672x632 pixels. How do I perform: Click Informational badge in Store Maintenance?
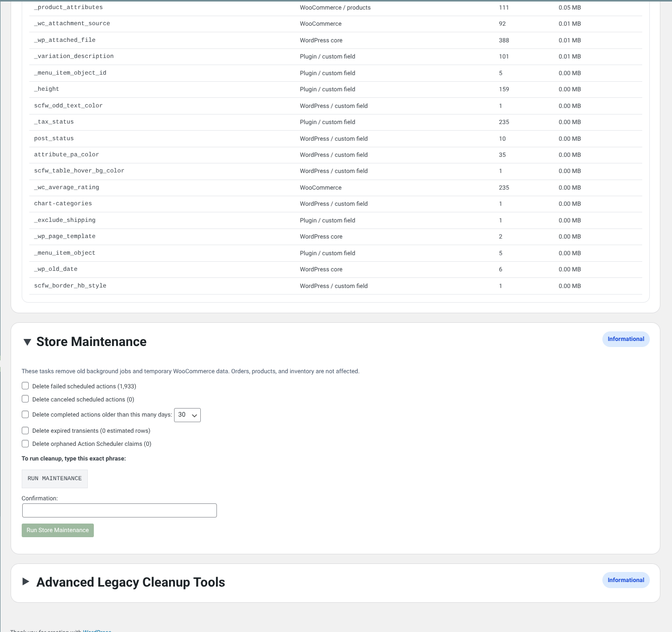point(626,339)
